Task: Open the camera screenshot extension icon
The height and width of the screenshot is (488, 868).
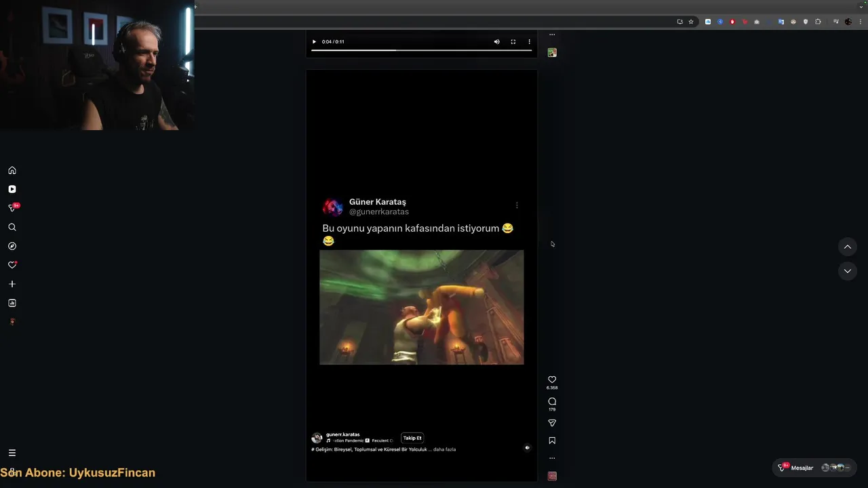Action: pyautogui.click(x=757, y=22)
